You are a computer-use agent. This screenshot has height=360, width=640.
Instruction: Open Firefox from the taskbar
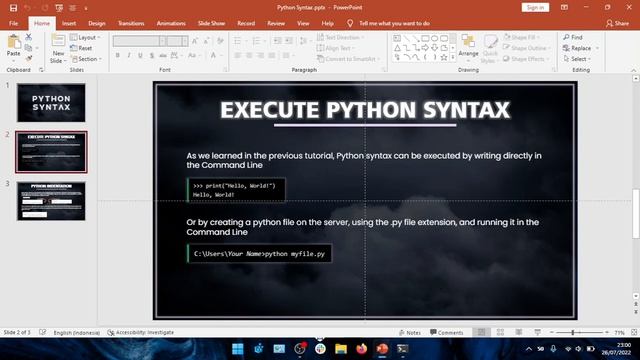[x=361, y=349]
